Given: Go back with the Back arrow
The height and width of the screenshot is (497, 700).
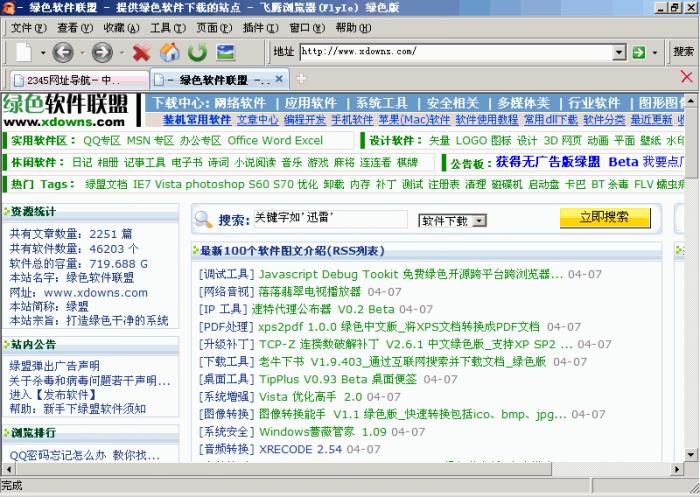Looking at the screenshot, I should (63, 52).
